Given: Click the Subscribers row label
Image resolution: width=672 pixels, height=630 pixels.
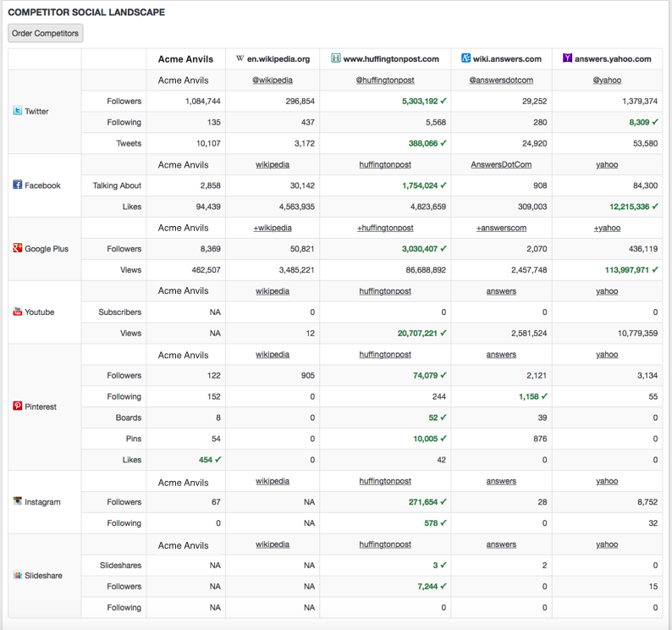Looking at the screenshot, I should [120, 312].
